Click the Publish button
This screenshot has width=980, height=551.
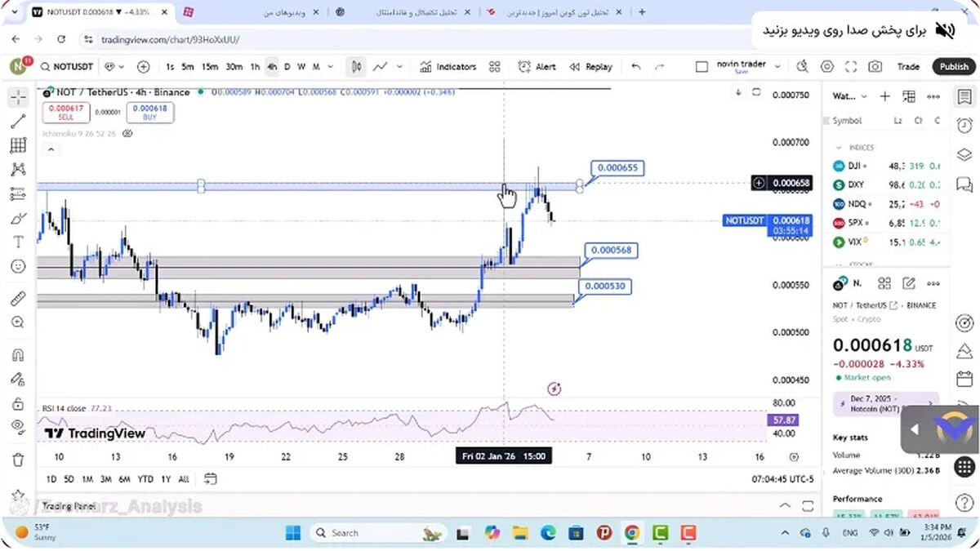(x=953, y=67)
